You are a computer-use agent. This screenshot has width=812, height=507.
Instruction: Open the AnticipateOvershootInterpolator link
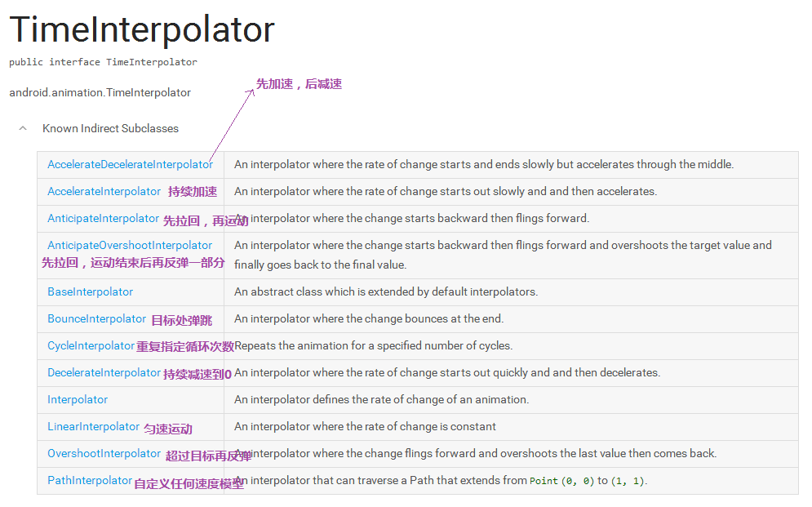coord(130,245)
